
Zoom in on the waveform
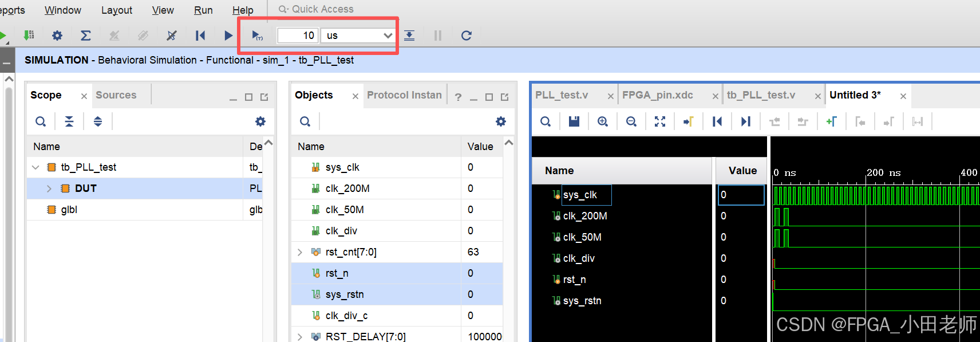pos(603,121)
